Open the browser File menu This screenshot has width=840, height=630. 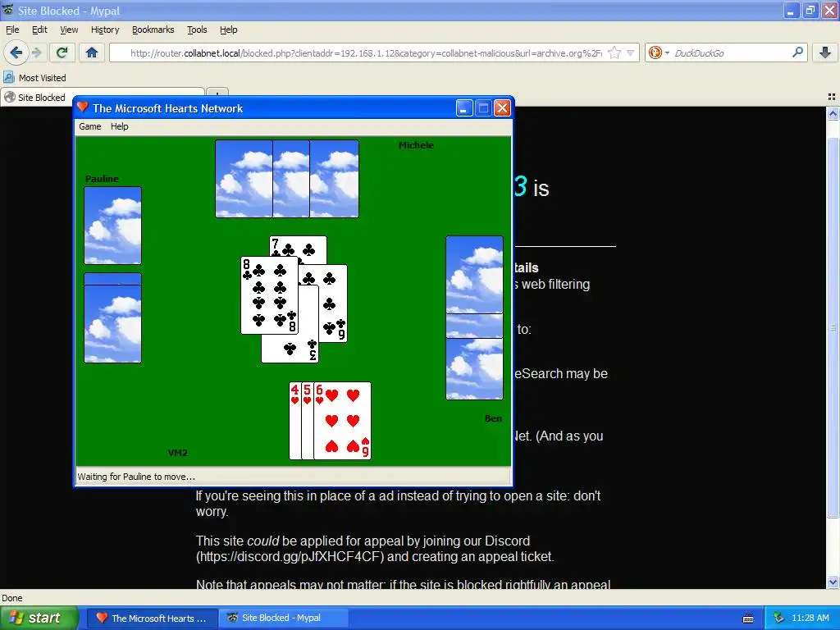pos(11,30)
